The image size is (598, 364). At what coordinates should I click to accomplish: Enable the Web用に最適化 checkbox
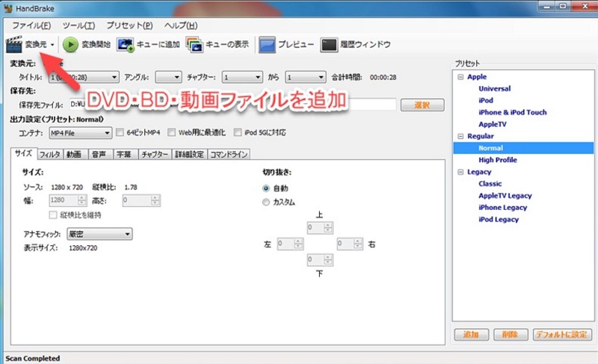(172, 132)
